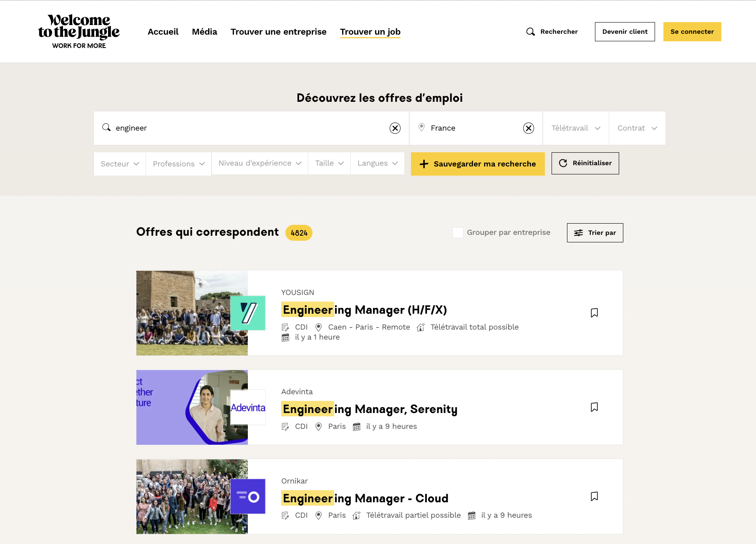The width and height of the screenshot is (756, 544).
Task: Go to Accueil in the navigation
Action: coord(163,32)
